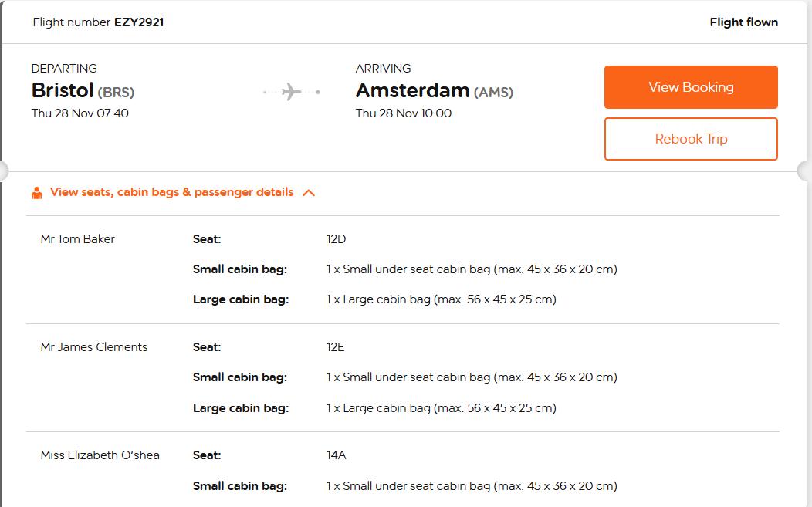
Task: Click the Amsterdam (AMS) arrival city
Action: pos(434,91)
